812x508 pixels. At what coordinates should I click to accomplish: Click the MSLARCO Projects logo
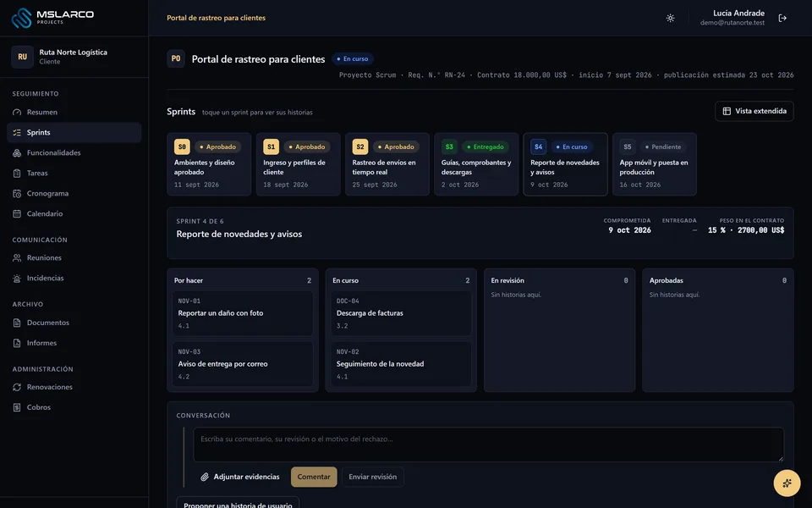point(52,18)
